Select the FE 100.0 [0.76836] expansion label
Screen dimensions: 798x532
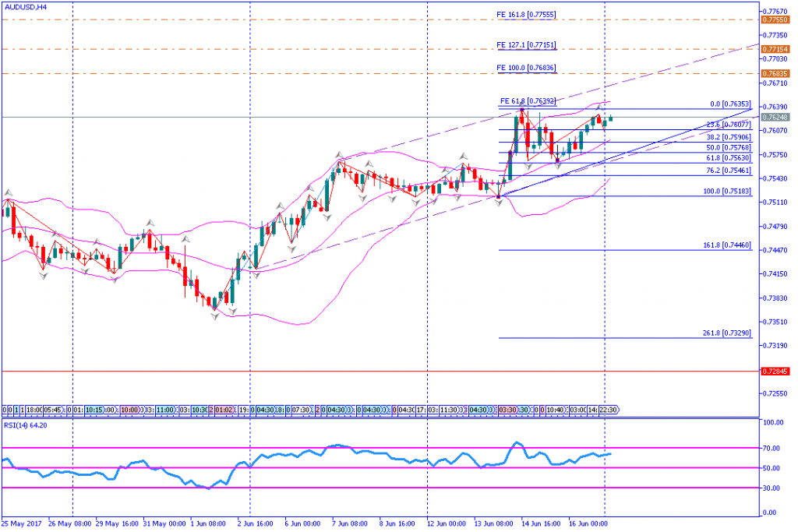(526, 68)
